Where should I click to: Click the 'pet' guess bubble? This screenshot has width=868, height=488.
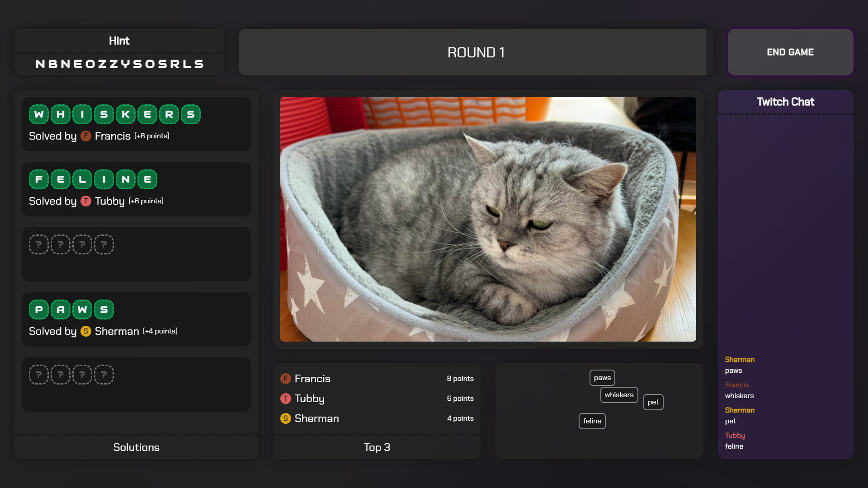point(653,402)
